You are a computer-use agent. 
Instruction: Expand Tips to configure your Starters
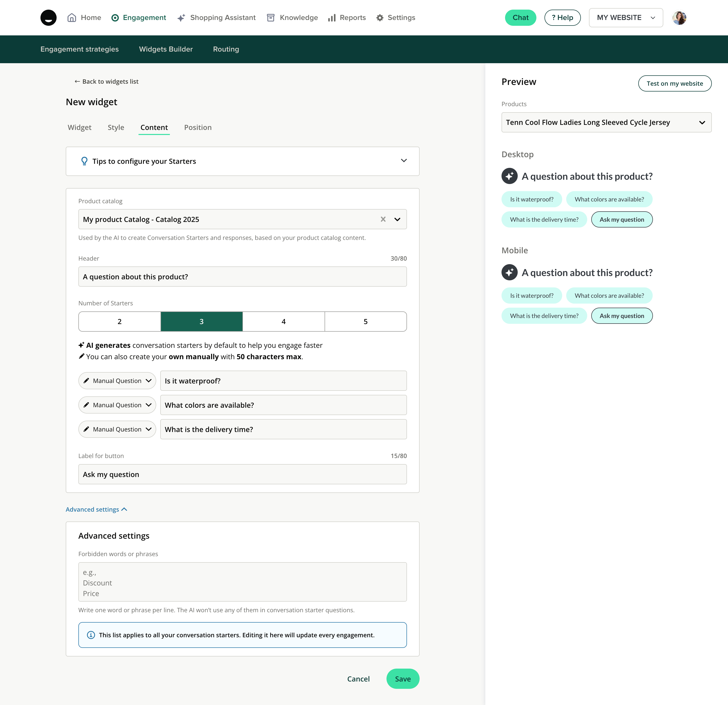click(404, 161)
